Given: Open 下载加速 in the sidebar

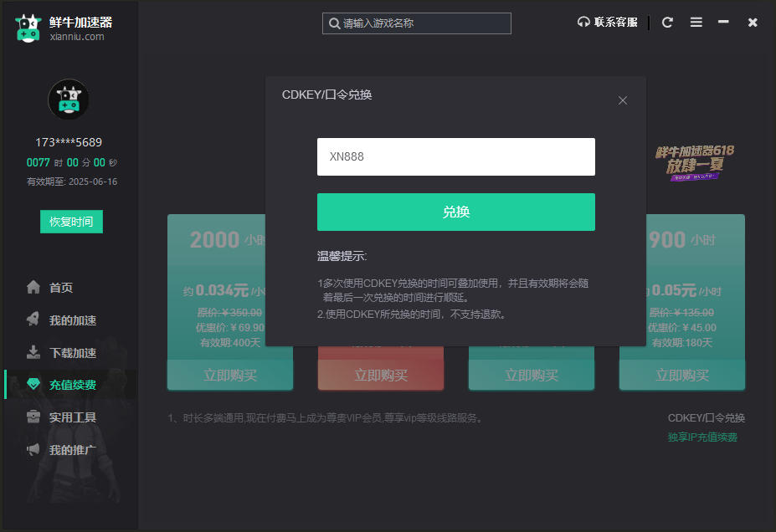Looking at the screenshot, I should click(73, 353).
